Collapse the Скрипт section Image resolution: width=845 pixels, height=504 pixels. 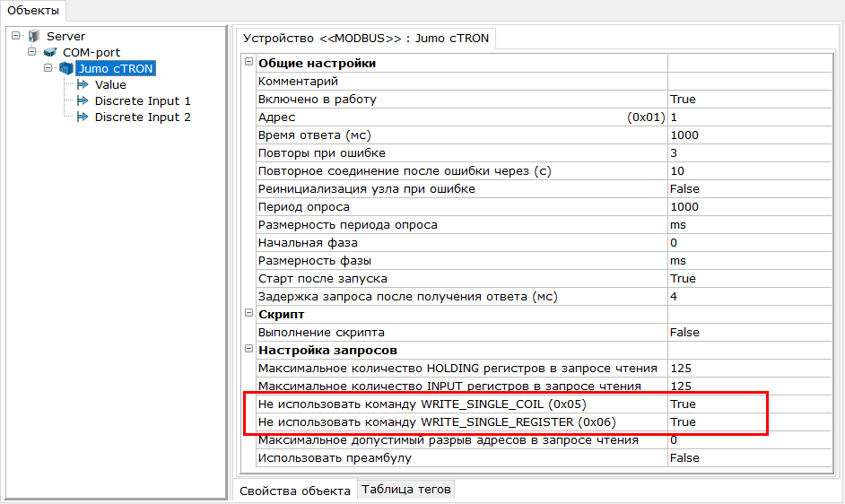pyautogui.click(x=249, y=314)
